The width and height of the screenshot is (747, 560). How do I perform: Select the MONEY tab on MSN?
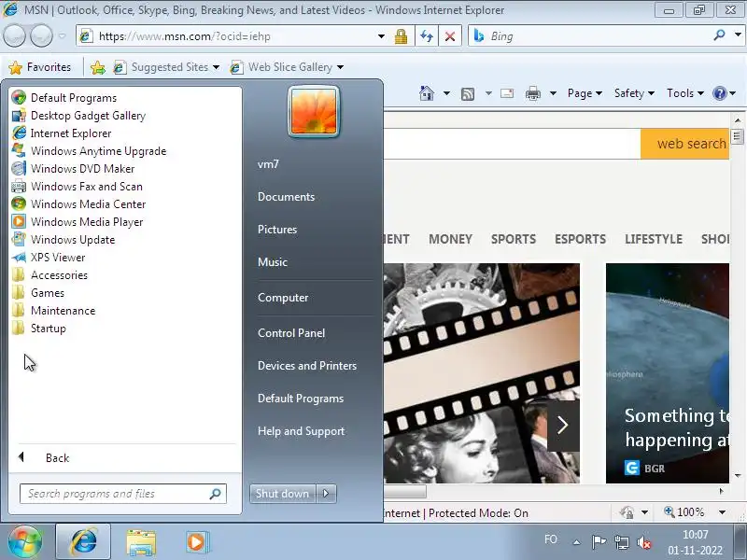(x=450, y=239)
